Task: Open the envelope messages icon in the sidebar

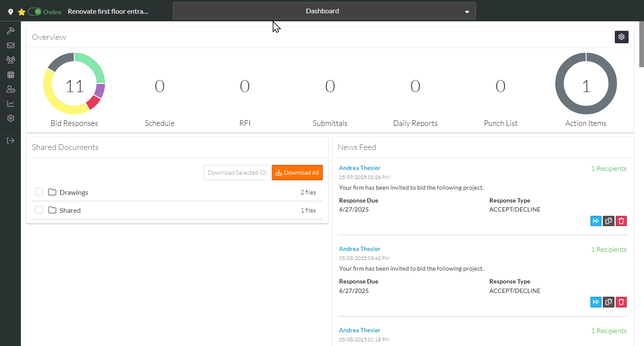Action: (x=11, y=45)
